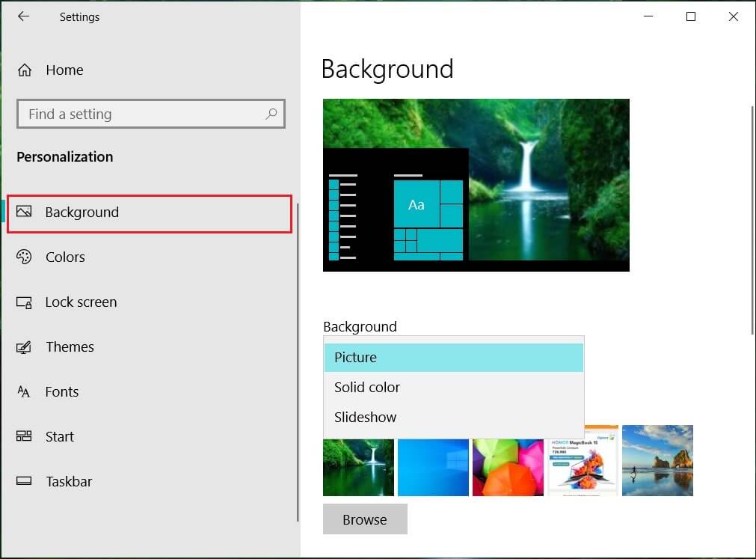Click the back arrow in Settings
This screenshot has height=559, width=756.
pyautogui.click(x=23, y=16)
